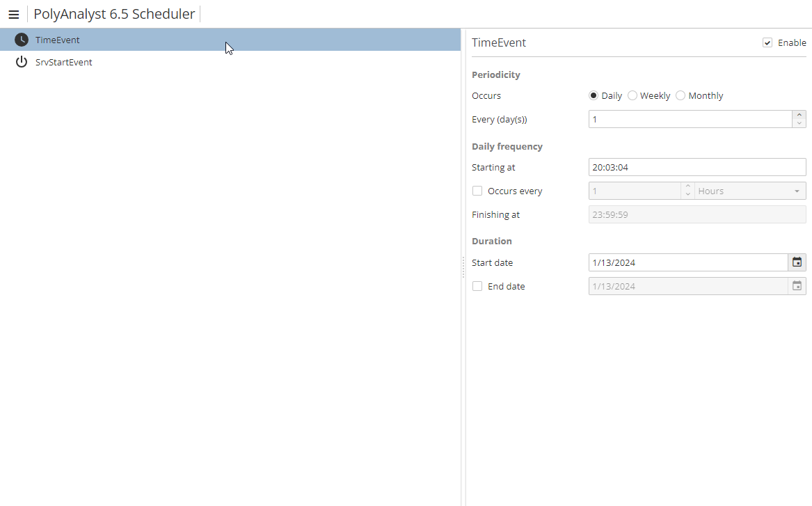
Task: Expand the Hours unit dropdown
Action: coord(796,191)
